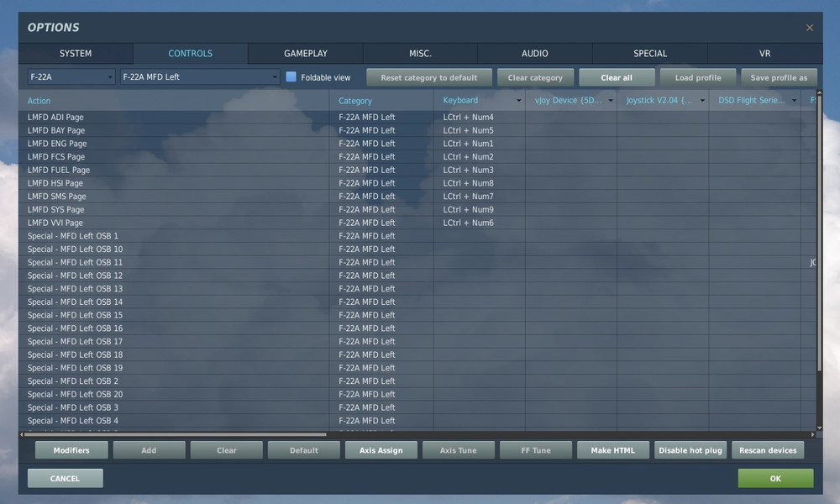Expand the Joystick V2.04 column dropdown arrow
840x504 pixels.
click(x=702, y=100)
